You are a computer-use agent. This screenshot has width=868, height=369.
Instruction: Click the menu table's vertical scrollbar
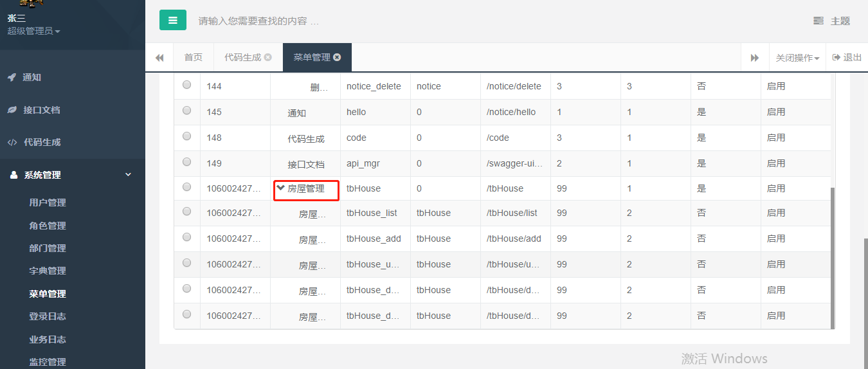[833, 257]
